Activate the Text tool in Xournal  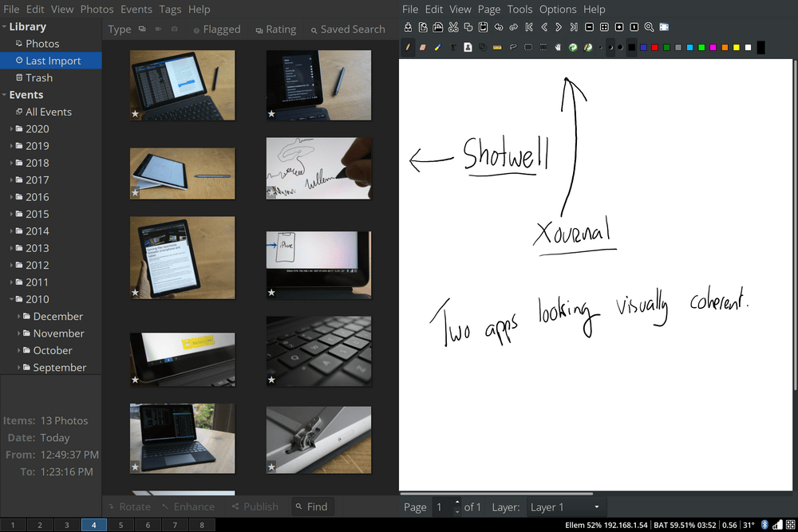452,47
